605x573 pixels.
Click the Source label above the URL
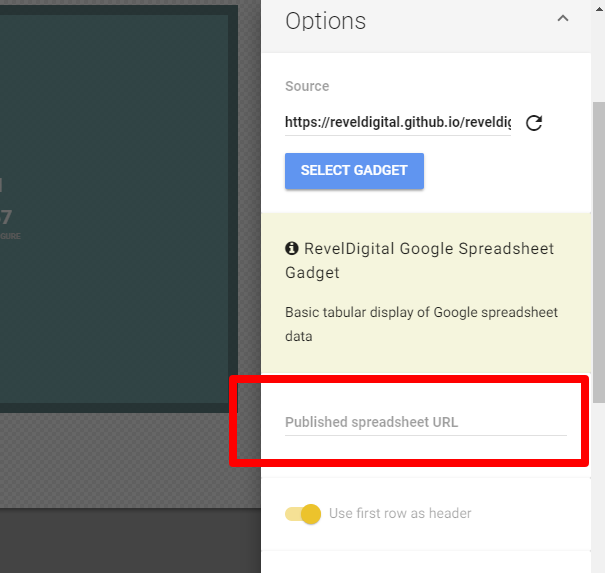click(x=307, y=87)
